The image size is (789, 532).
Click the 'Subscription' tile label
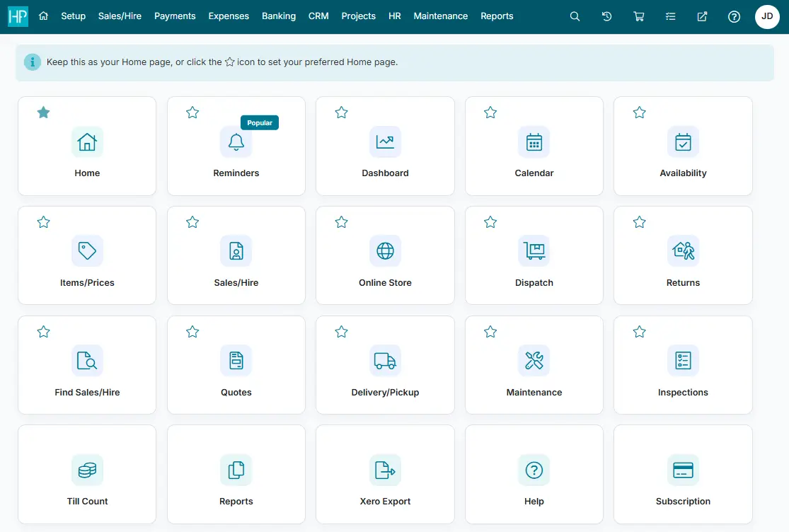683,502
